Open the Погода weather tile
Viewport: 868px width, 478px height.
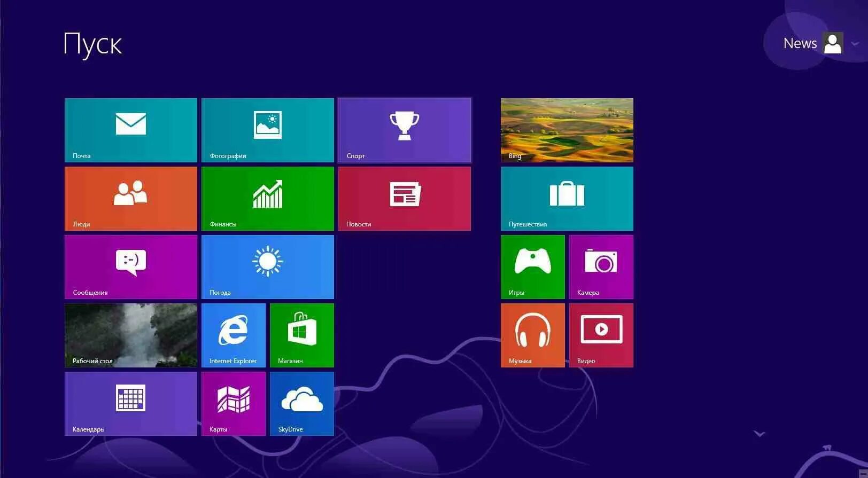[268, 267]
